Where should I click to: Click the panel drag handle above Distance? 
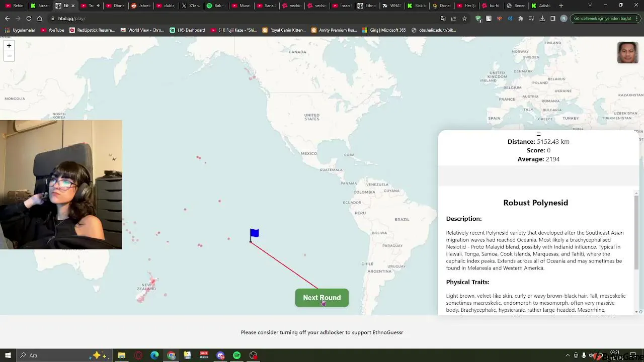[x=538, y=134]
